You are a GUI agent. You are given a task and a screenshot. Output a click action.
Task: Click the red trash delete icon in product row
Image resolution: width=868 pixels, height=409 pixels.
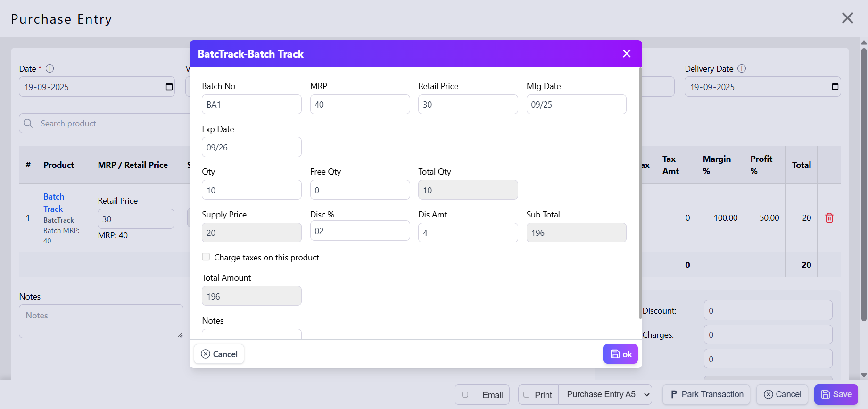[x=829, y=218]
